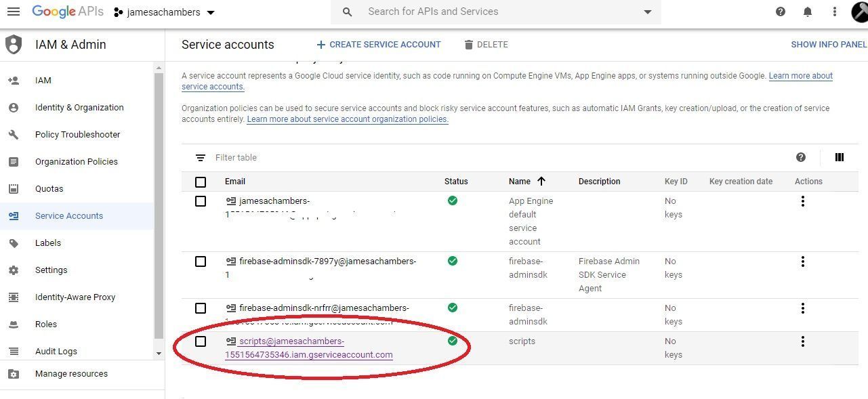Navigate to Audit Logs in sidebar
Viewport: 868px width, 399px height.
pos(56,351)
